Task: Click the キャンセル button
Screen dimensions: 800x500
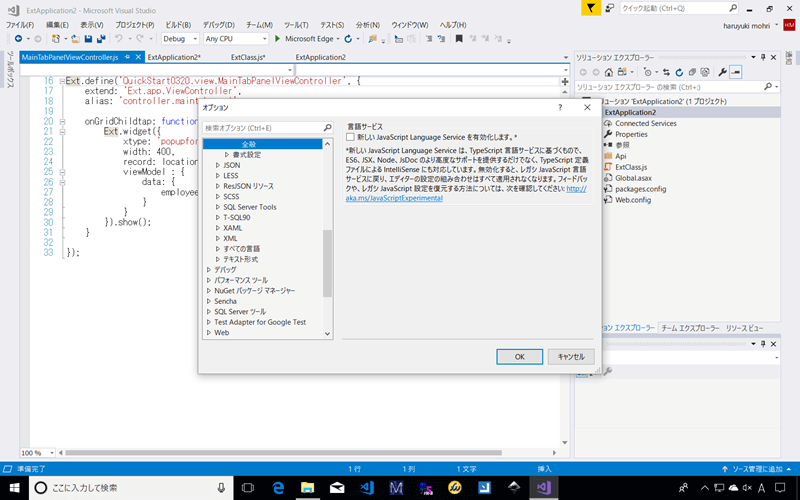Action: click(x=571, y=357)
